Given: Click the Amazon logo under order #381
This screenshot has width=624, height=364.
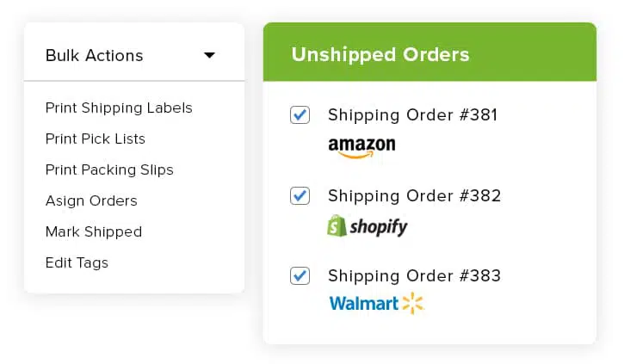Looking at the screenshot, I should (361, 148).
